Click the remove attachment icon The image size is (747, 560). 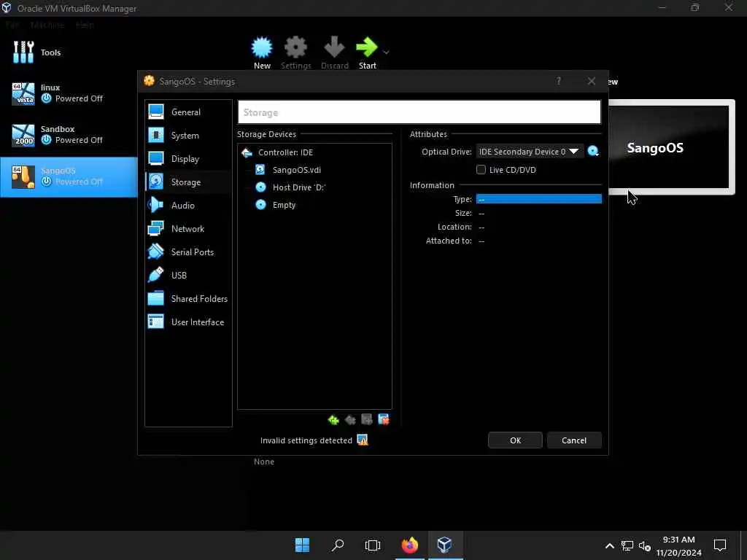point(384,419)
